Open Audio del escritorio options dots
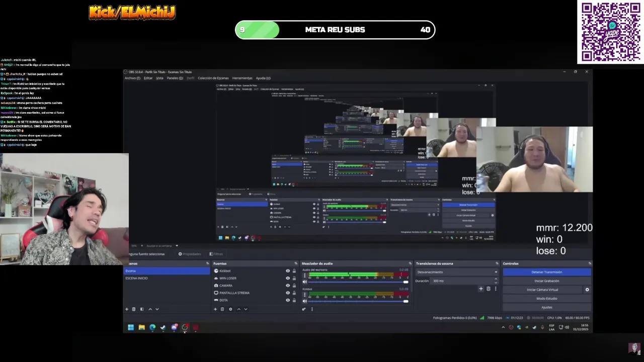The height and width of the screenshot is (362, 644). coord(305,275)
